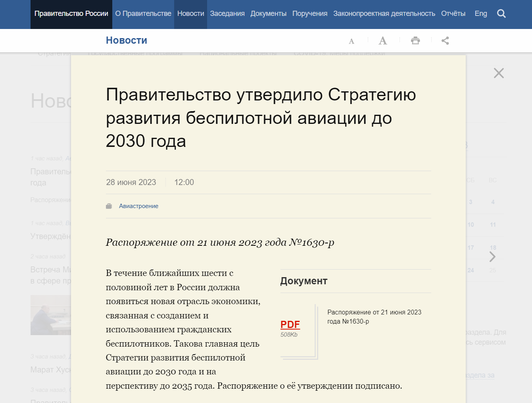Screen dimensions: 532x403
Task: Open the share icon in the toolbar
Action: (445, 40)
